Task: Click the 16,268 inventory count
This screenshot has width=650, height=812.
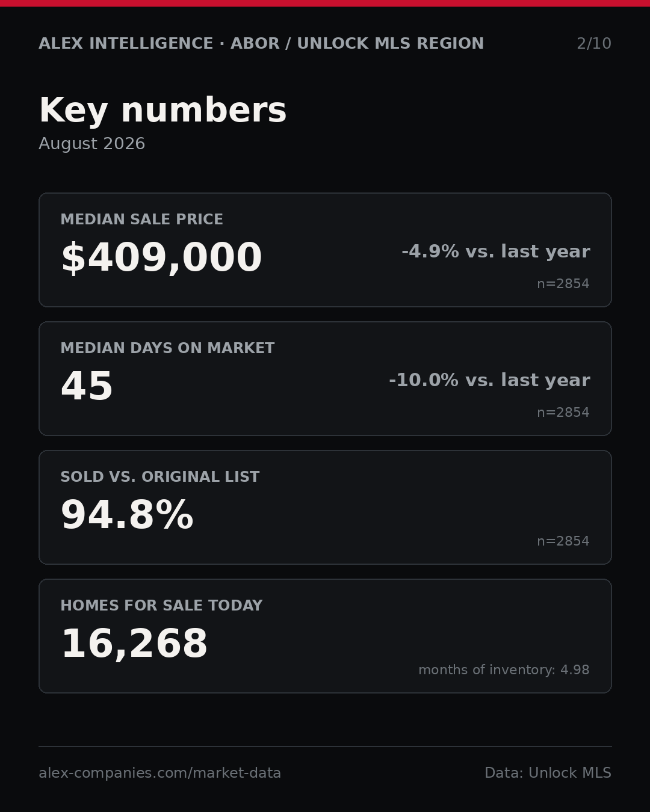Action: point(134,644)
